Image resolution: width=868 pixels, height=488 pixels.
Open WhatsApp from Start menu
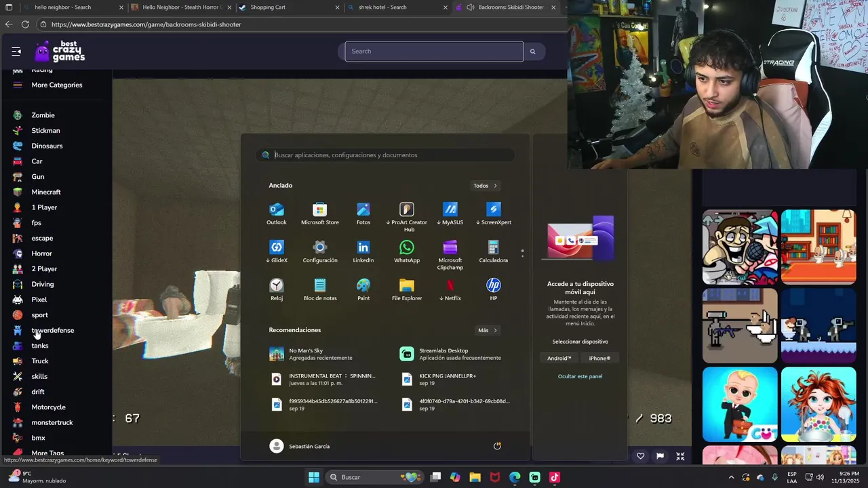pyautogui.click(x=407, y=251)
